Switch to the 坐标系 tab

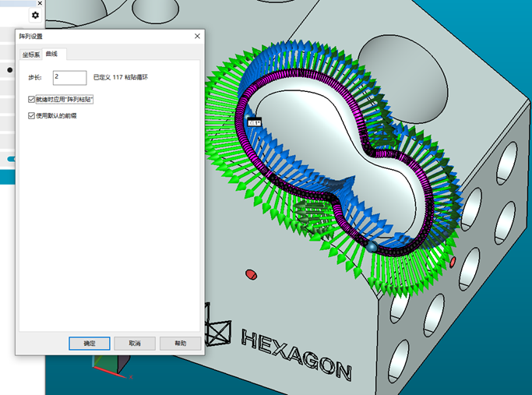coord(30,55)
